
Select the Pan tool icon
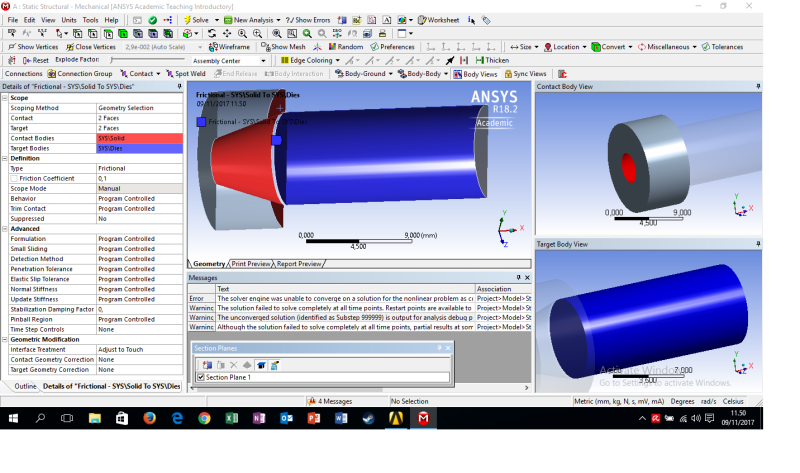227,33
